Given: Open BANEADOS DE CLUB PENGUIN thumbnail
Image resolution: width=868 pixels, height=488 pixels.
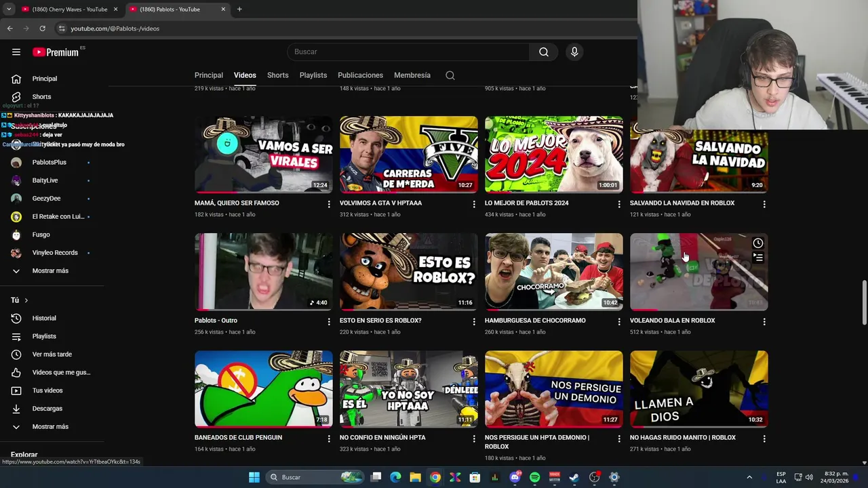Looking at the screenshot, I should coord(264,389).
